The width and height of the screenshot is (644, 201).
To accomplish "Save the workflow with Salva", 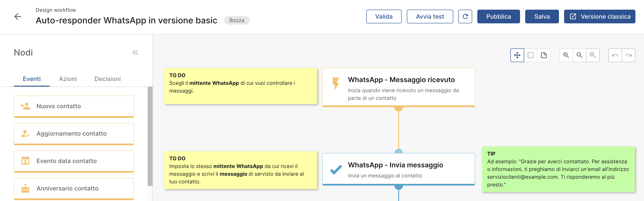I will (542, 16).
